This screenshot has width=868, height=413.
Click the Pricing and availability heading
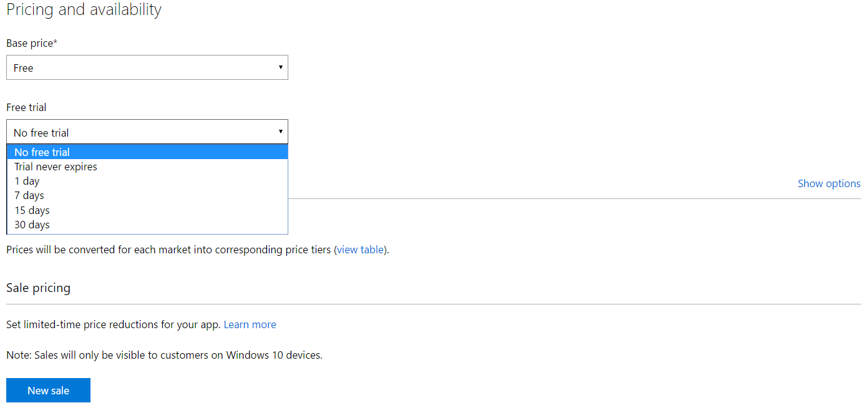click(84, 10)
